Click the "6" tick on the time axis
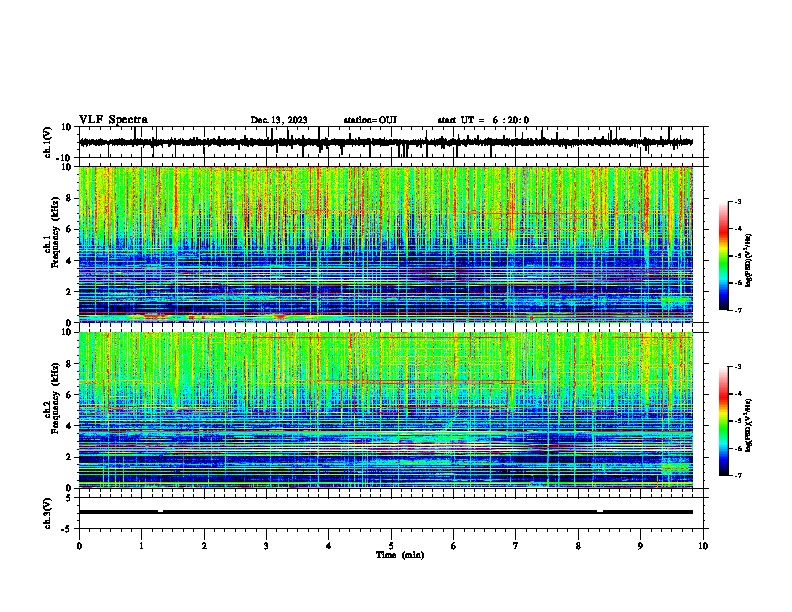792x612 pixels. 454,546
